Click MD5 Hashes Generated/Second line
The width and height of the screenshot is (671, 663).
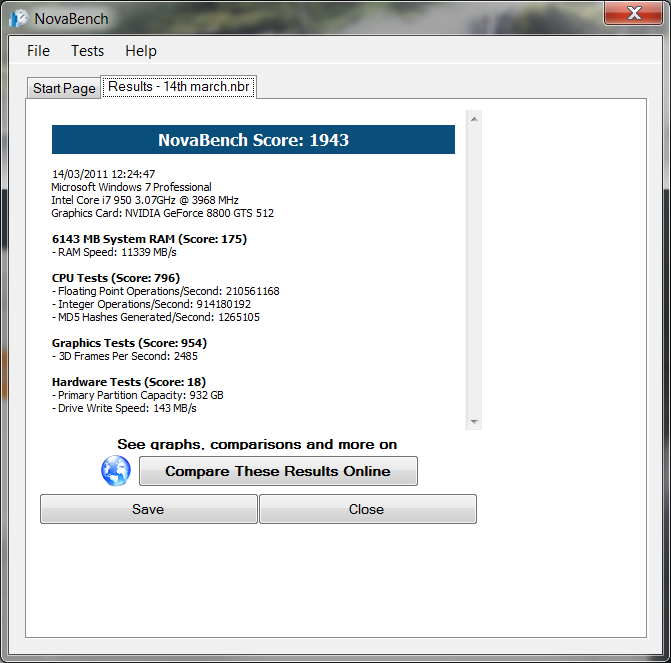[x=156, y=317]
